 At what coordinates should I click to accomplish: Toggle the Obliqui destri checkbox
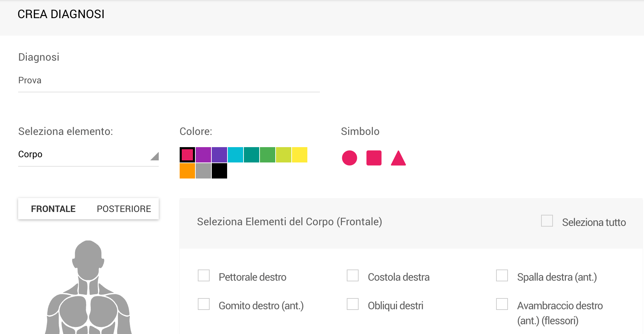353,304
